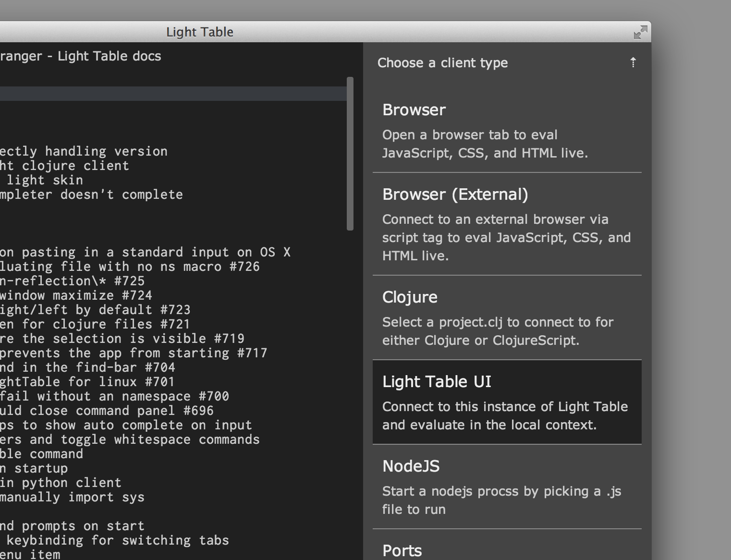The image size is (731, 560).
Task: Click the editor's vertical scrollbar thumb
Action: (x=350, y=154)
